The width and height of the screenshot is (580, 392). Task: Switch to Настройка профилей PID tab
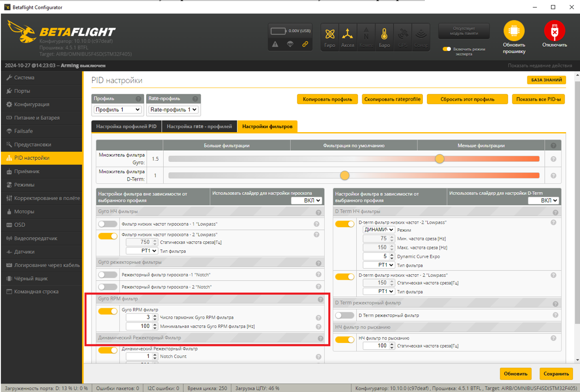(126, 127)
